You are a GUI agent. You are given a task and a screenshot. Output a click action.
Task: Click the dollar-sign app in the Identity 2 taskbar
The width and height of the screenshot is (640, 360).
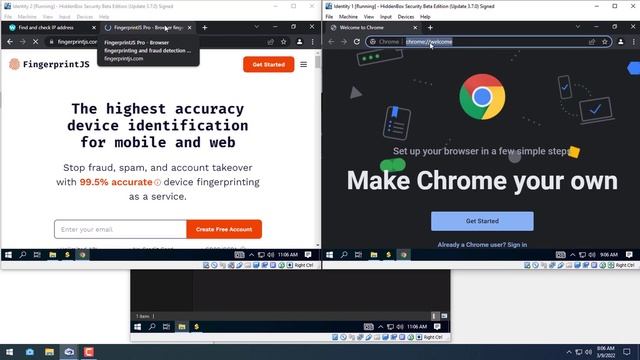(x=67, y=255)
